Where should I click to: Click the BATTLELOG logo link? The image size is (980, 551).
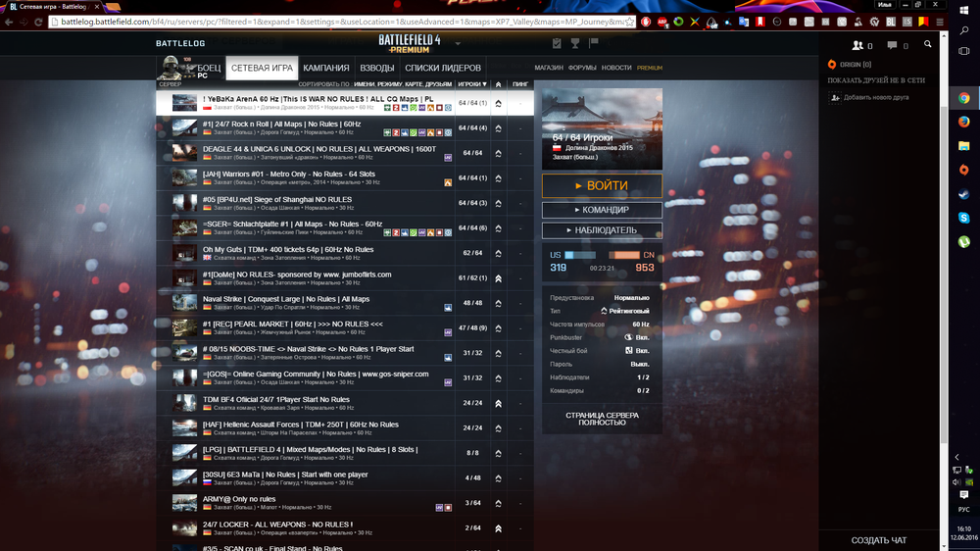180,43
